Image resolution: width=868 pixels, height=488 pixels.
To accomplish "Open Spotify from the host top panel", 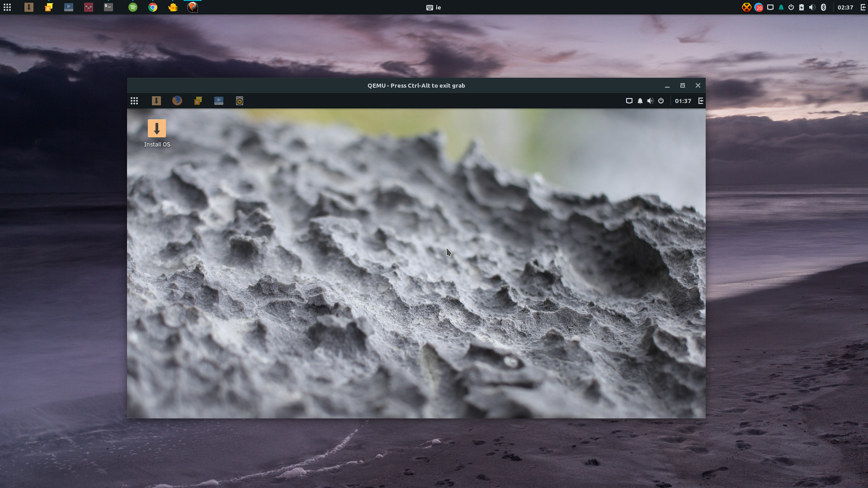I will click(x=133, y=7).
